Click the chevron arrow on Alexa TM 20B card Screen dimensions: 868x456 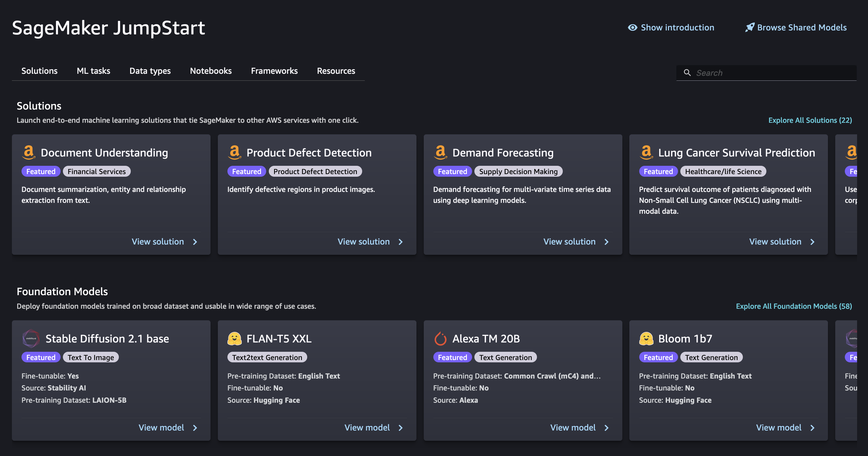(x=606, y=428)
